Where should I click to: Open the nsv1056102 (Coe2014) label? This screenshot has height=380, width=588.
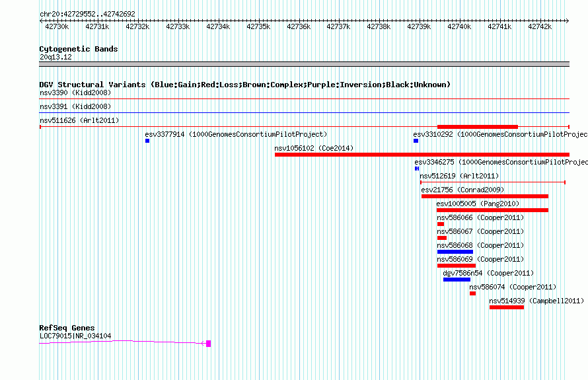[314, 148]
